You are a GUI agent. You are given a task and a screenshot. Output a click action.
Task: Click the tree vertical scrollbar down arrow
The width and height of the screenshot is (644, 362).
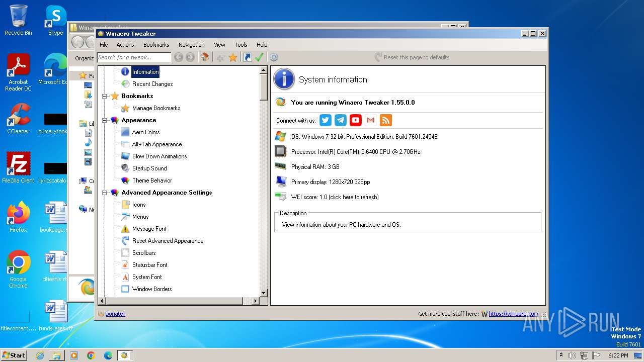click(x=263, y=293)
